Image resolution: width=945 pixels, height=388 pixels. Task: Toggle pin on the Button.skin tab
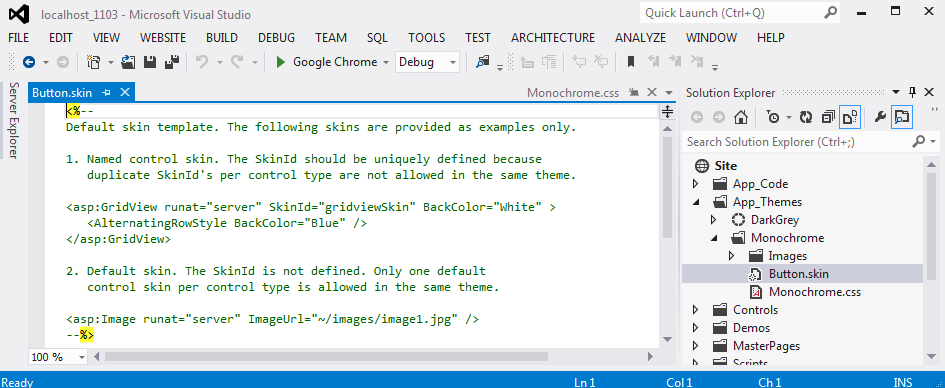coord(107,93)
